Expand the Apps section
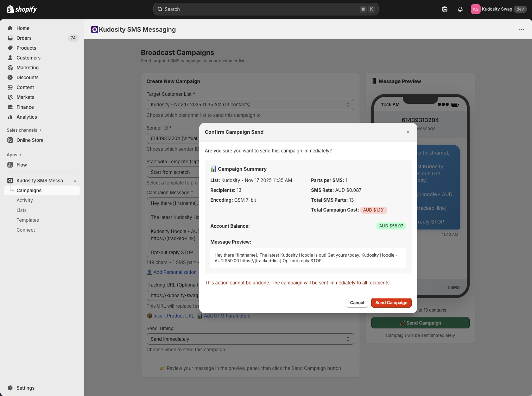 point(14,155)
